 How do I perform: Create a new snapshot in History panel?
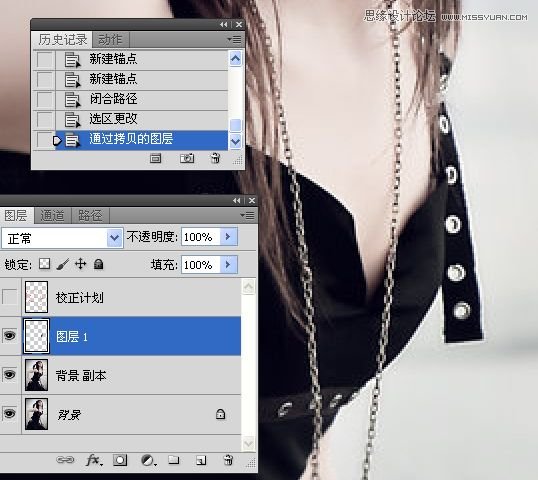coord(187,159)
